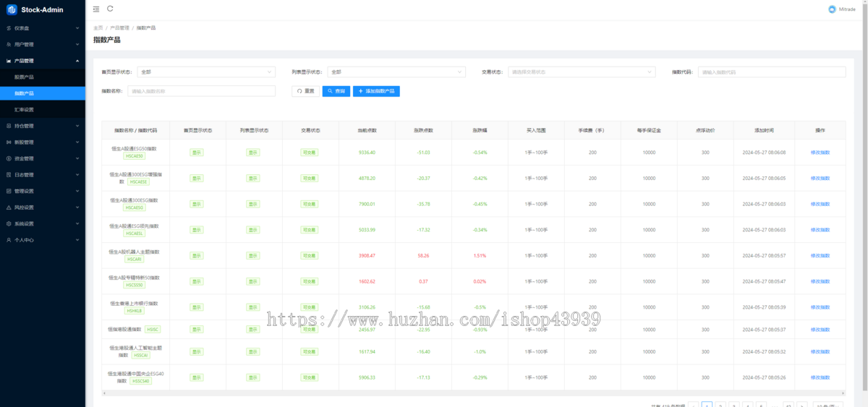Viewport: 868px width, 407px height.
Task: Click the HSISC code tag
Action: click(x=152, y=329)
